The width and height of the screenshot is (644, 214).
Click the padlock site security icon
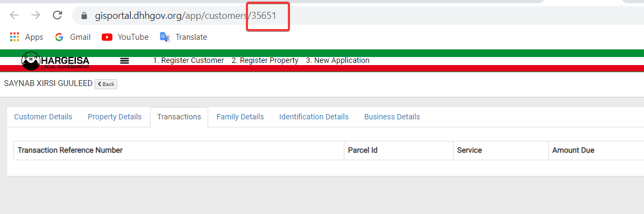pyautogui.click(x=84, y=16)
